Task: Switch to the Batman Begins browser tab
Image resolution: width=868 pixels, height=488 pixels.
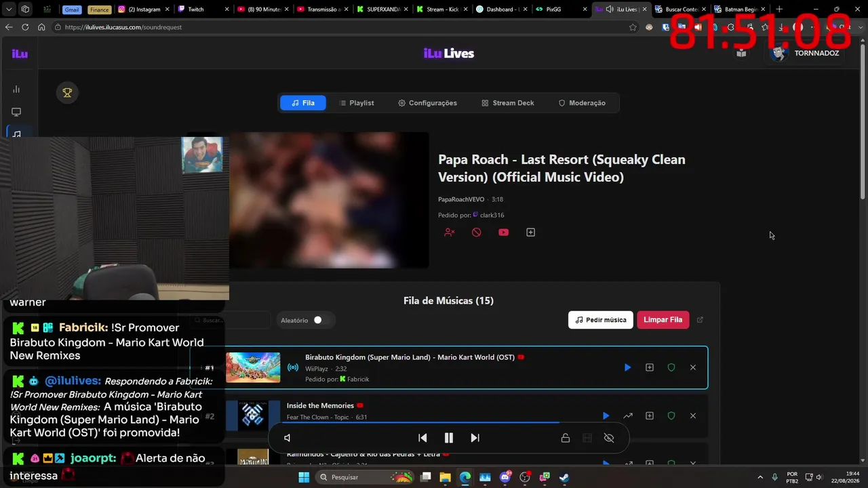Action: click(740, 9)
